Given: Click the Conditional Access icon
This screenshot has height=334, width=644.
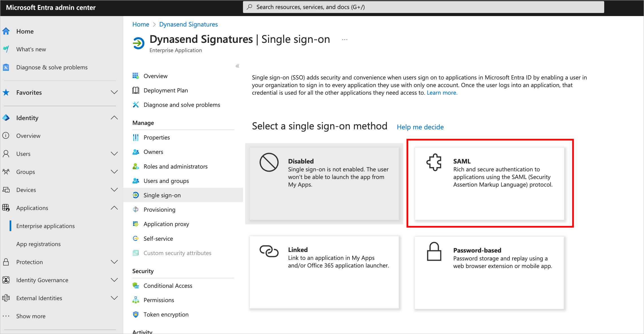Looking at the screenshot, I should pos(136,286).
